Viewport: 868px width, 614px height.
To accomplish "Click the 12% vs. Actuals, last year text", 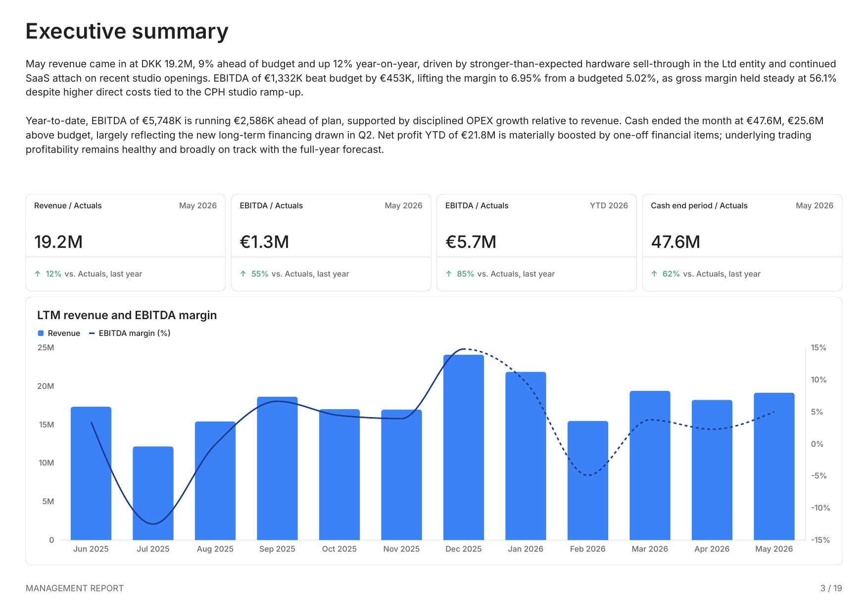I will (x=94, y=274).
